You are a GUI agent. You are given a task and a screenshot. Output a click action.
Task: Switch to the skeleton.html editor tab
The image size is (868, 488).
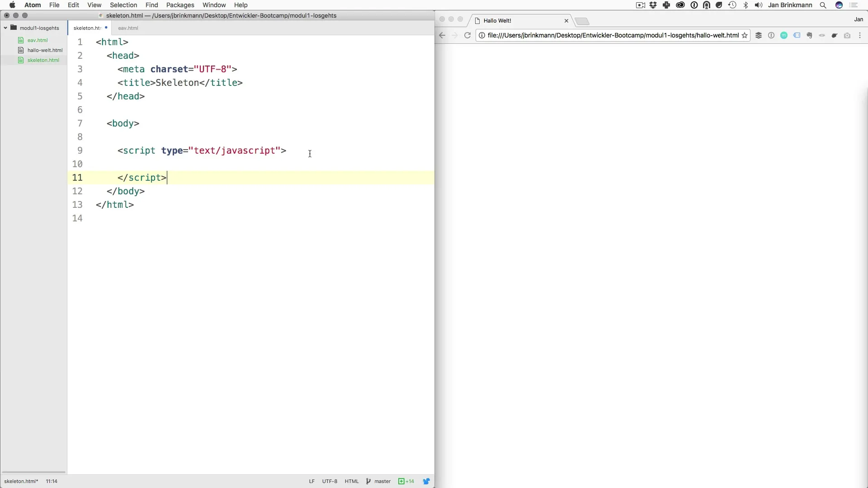click(87, 28)
